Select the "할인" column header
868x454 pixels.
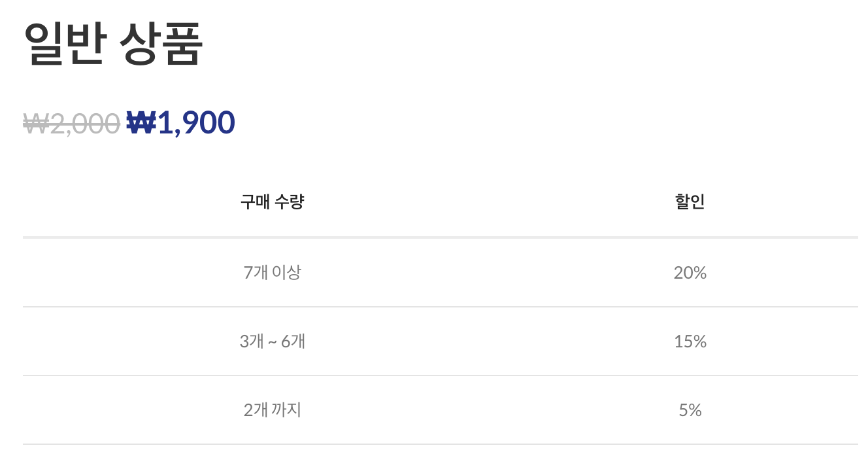[x=690, y=201]
